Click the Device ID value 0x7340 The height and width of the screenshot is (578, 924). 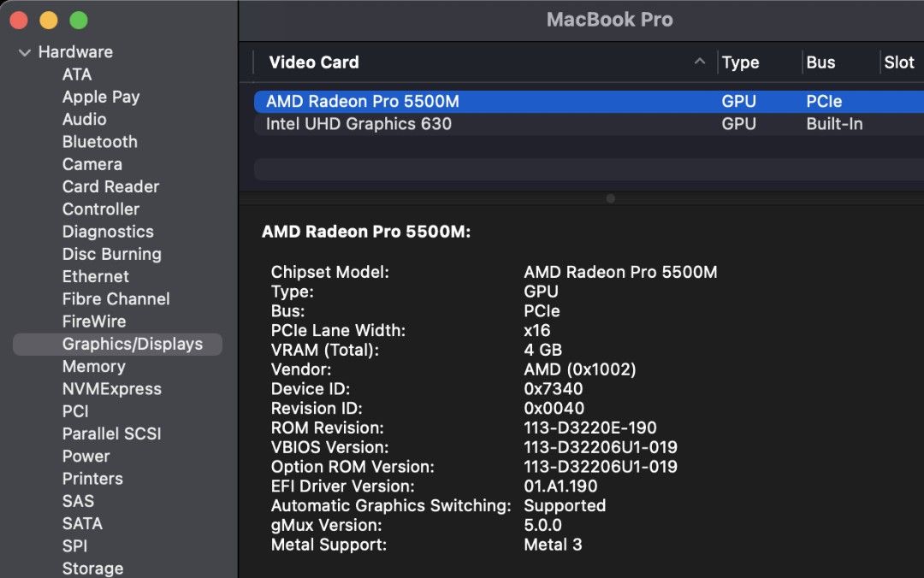pyautogui.click(x=554, y=389)
